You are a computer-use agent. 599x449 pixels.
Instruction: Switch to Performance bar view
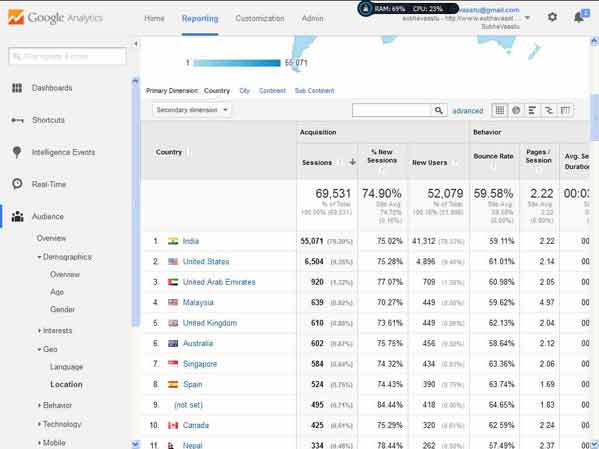point(532,110)
